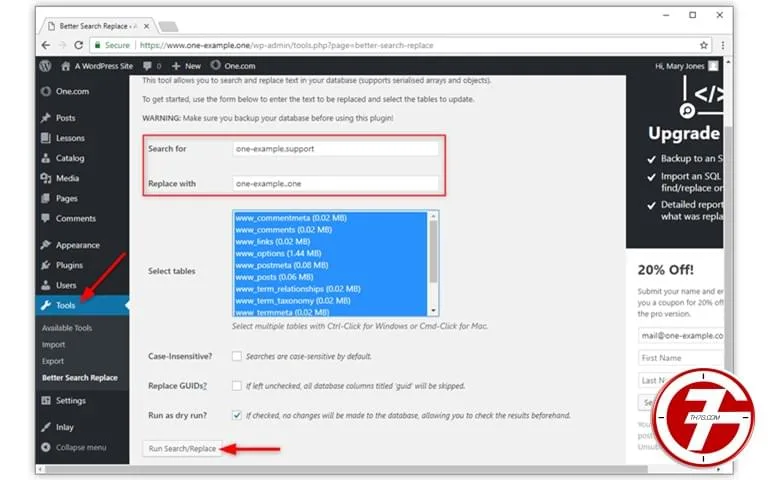Click the browser back arrow
The width and height of the screenshot is (768, 480).
point(46,45)
